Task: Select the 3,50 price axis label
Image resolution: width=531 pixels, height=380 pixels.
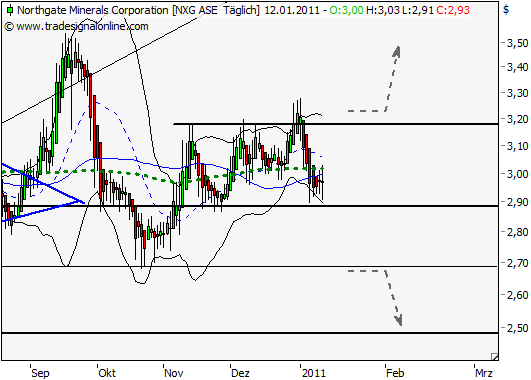Action: coord(517,44)
